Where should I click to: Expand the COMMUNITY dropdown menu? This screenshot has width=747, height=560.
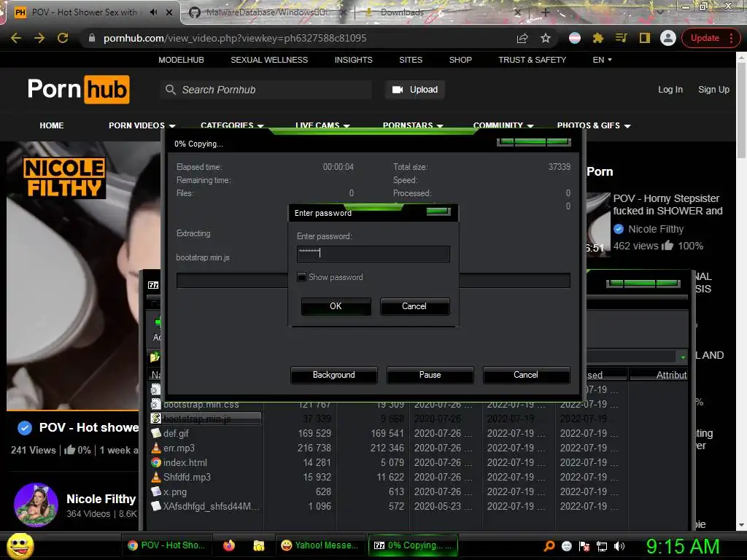[x=503, y=125]
